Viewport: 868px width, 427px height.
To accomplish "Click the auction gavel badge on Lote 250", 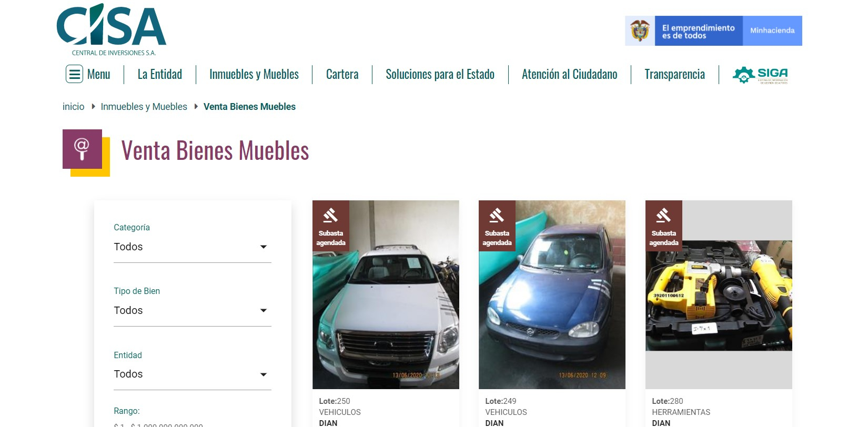I will pos(331,226).
